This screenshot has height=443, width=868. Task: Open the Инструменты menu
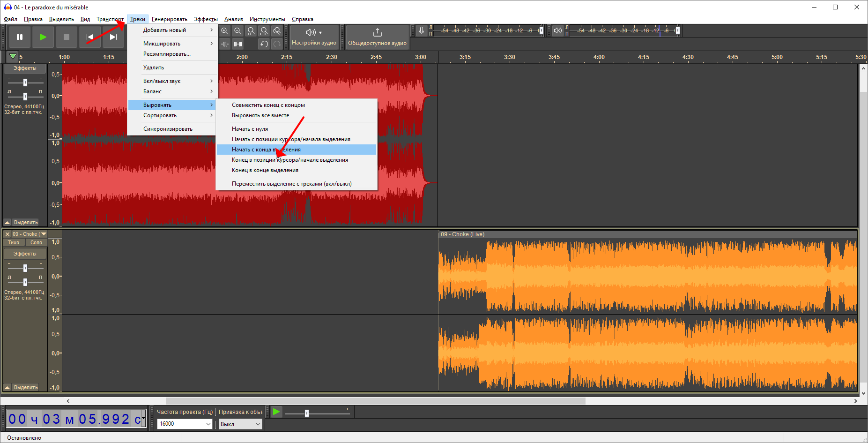tap(267, 19)
